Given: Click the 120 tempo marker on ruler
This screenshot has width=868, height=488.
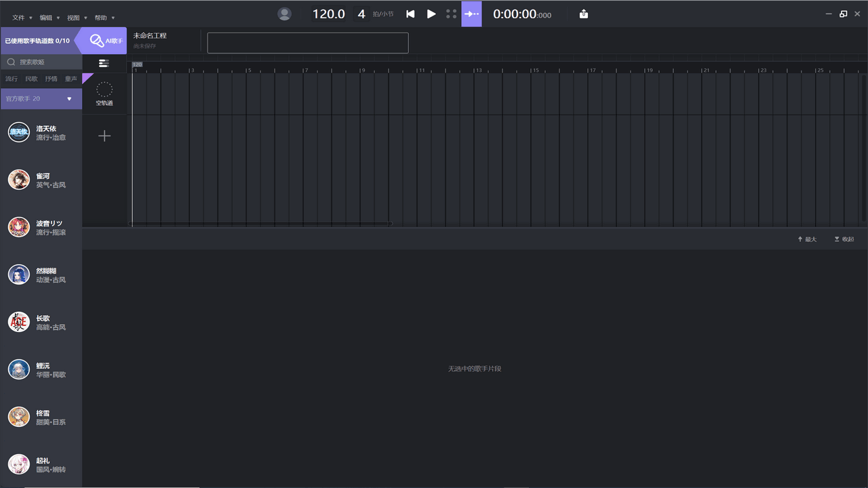Looking at the screenshot, I should [138, 64].
